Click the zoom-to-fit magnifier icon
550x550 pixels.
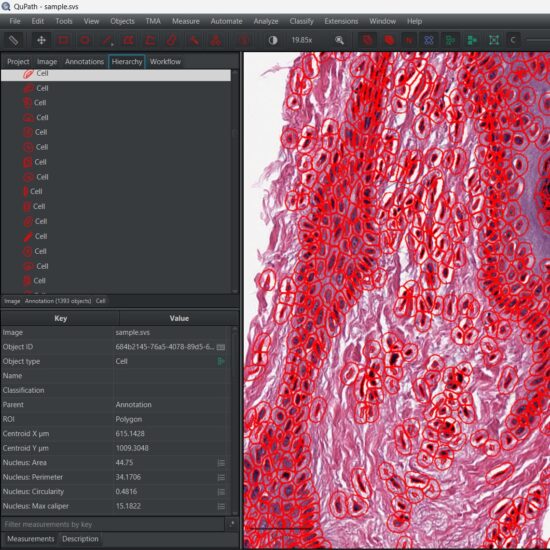(339, 40)
